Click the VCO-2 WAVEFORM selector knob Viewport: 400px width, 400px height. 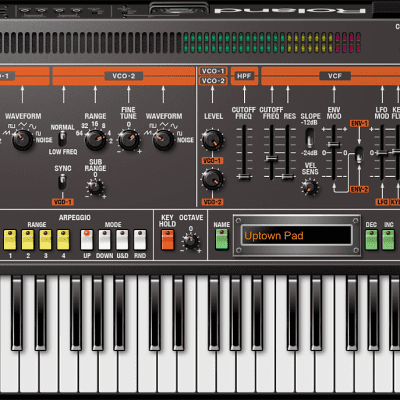[x=163, y=139]
